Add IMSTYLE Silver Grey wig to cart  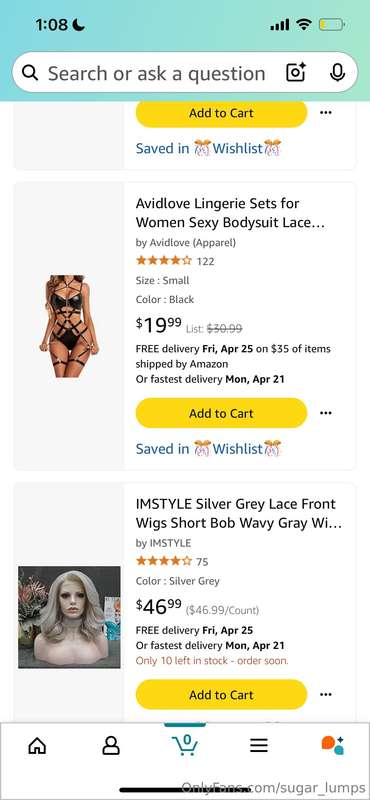221,694
